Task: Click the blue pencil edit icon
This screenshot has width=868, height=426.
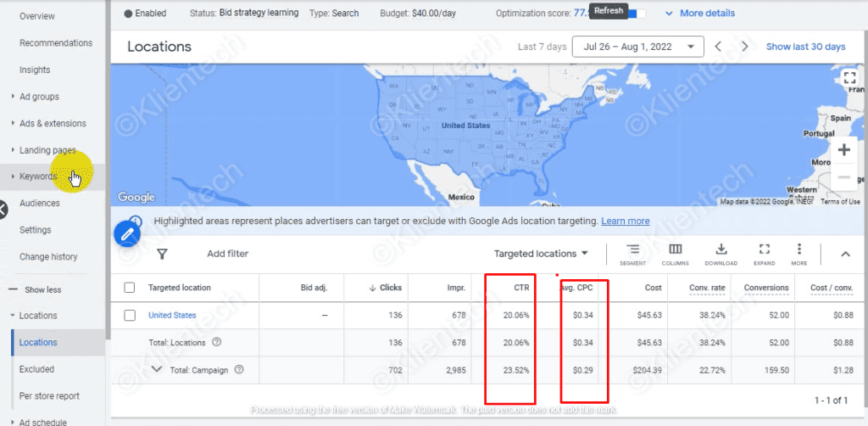Action: pyautogui.click(x=127, y=232)
